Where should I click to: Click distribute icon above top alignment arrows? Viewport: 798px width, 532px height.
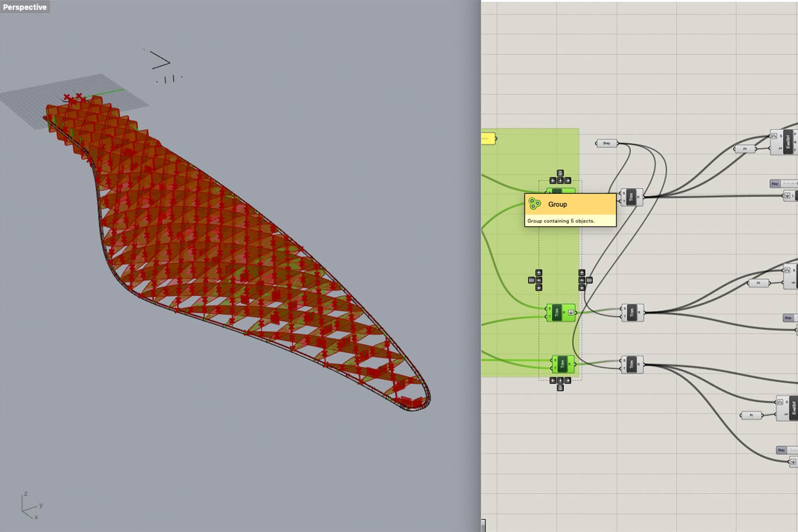560,173
